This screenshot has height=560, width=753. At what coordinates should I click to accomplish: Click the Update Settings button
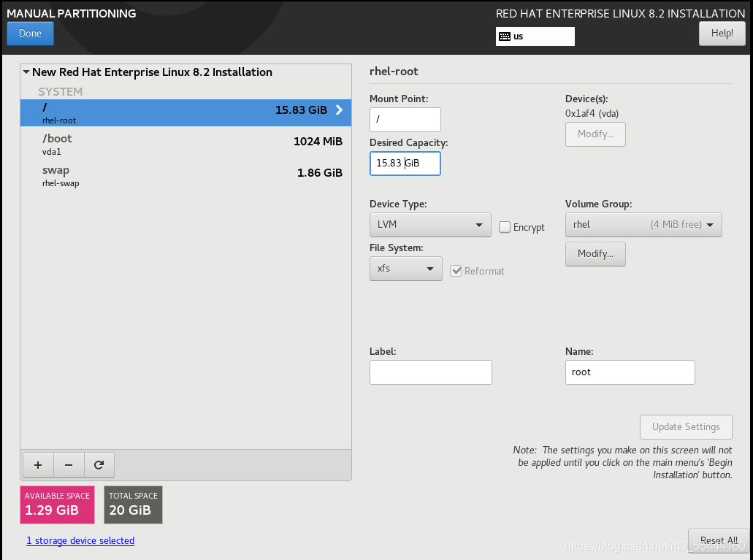coord(686,427)
